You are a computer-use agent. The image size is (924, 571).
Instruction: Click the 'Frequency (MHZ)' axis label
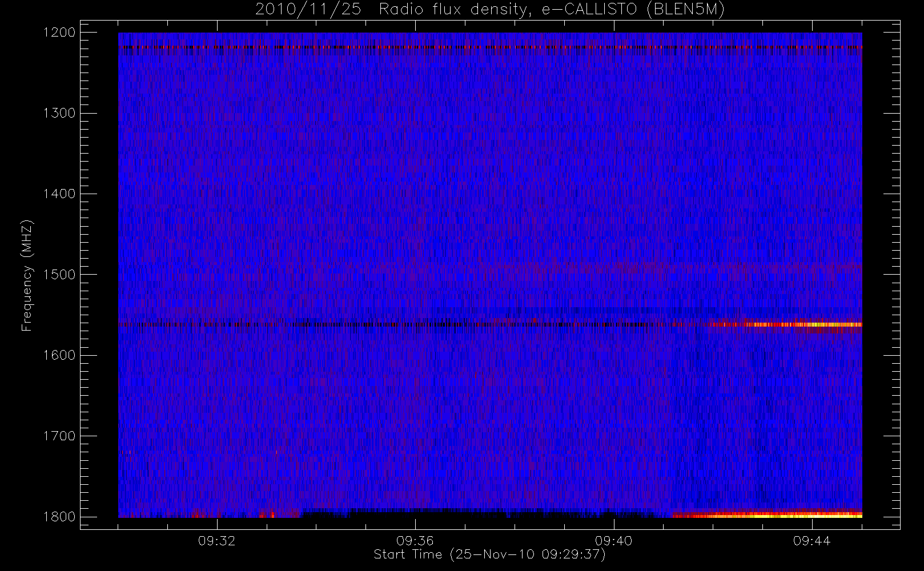point(27,275)
